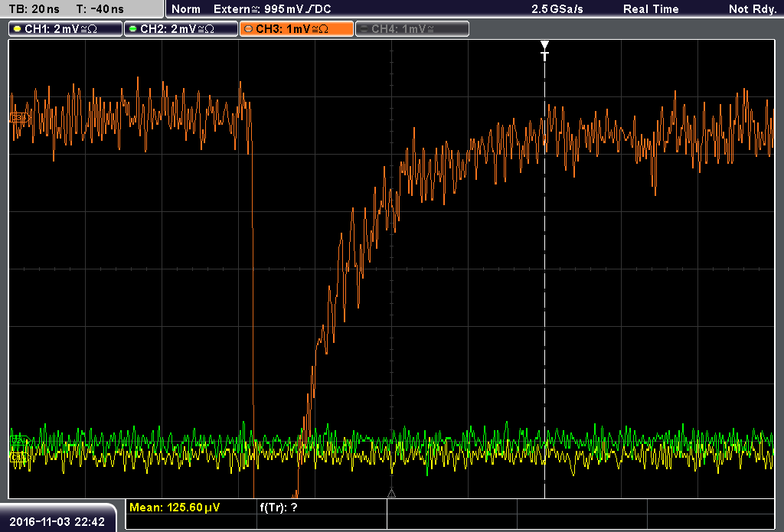784x532 pixels.
Task: Click the 2.5 GSa/s sample rate readout
Action: pyautogui.click(x=557, y=9)
